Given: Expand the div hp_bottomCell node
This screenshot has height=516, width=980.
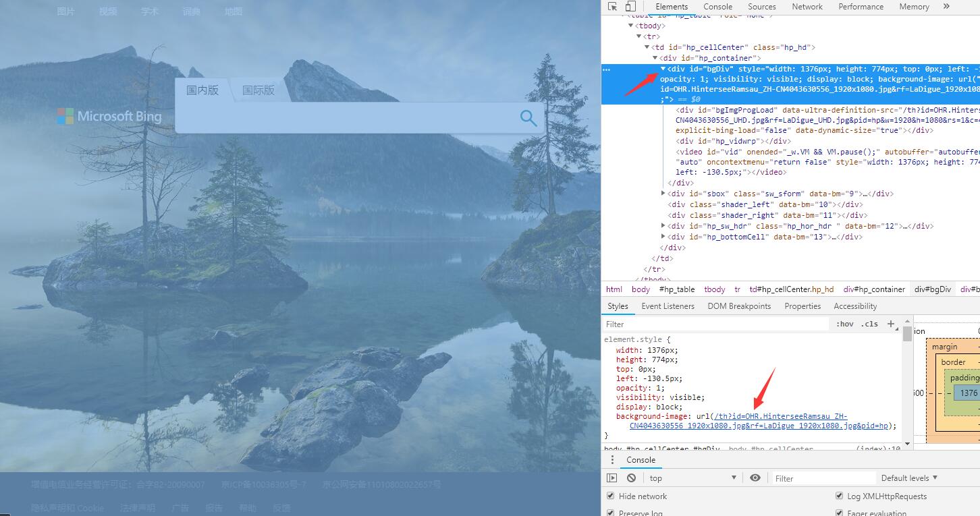Looking at the screenshot, I should [663, 237].
